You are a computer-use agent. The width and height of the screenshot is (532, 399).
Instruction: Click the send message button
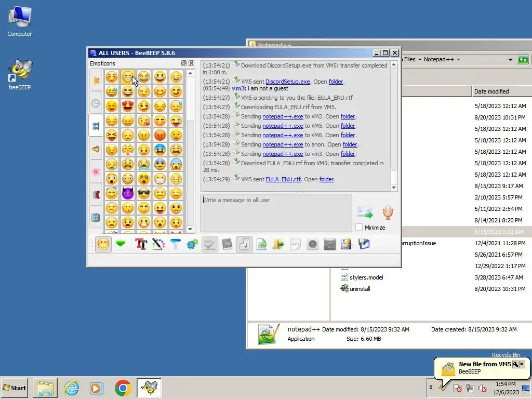point(365,212)
